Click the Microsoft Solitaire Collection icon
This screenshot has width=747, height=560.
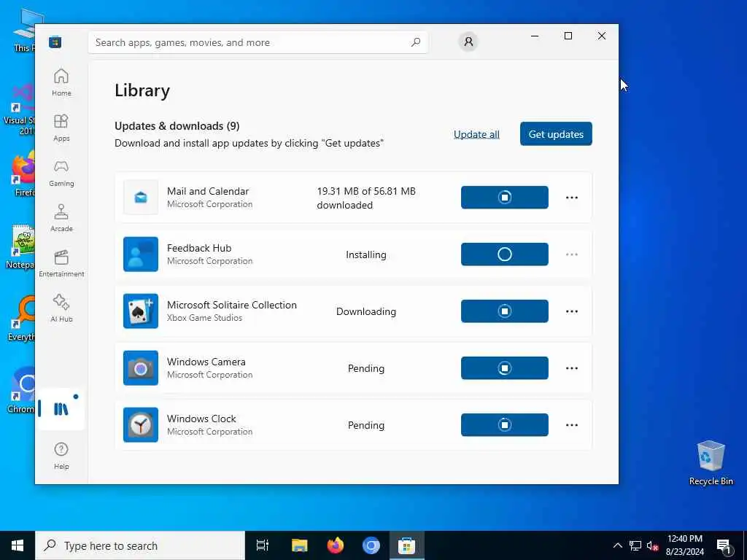141,311
